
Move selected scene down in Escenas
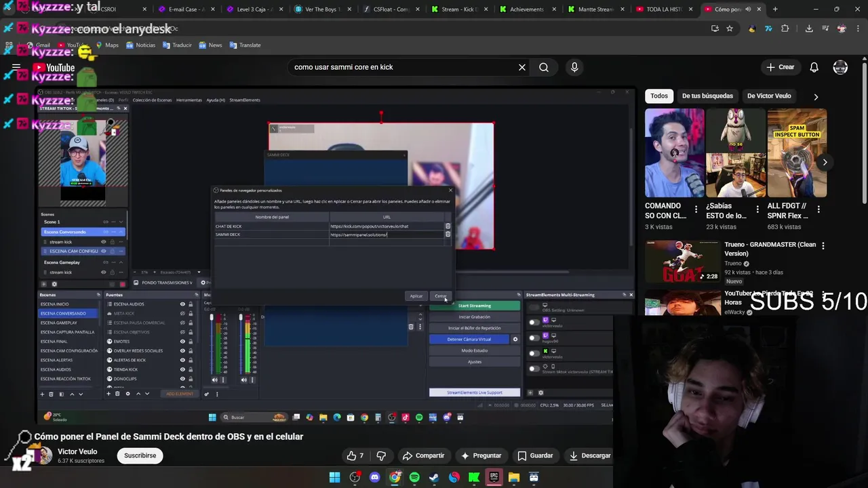click(81, 394)
